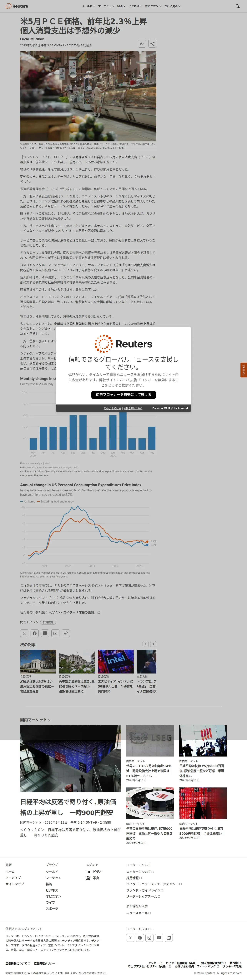The height and width of the screenshot is (980, 247).
Task: Share article on LinkedIn below the topic tag
Action: pyautogui.click(x=45, y=633)
